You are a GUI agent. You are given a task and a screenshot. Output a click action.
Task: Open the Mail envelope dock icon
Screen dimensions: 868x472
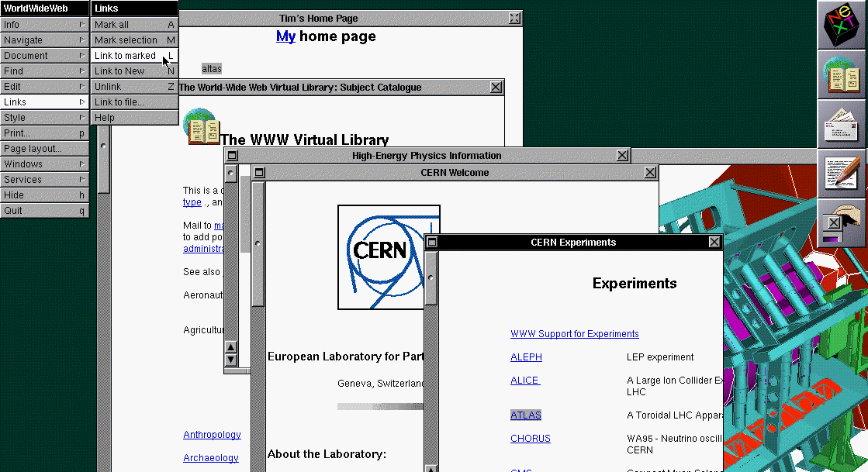842,125
